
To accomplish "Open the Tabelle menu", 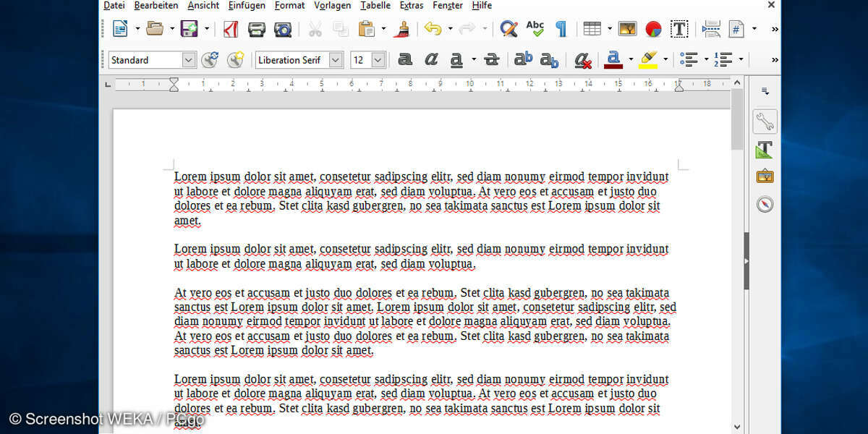I will pyautogui.click(x=375, y=6).
